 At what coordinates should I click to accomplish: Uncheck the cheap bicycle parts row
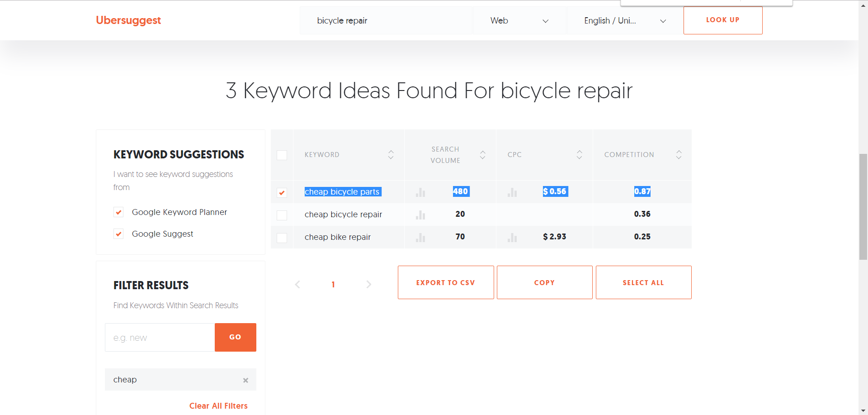(282, 192)
